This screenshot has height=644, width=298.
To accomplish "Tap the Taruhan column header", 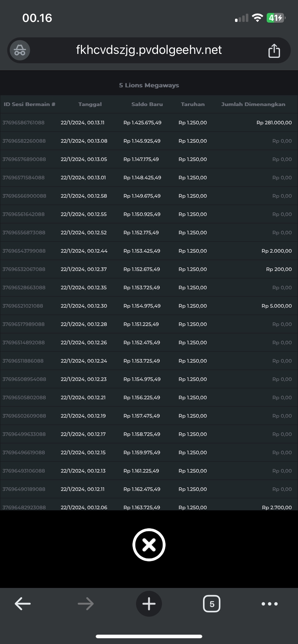I will click(193, 104).
